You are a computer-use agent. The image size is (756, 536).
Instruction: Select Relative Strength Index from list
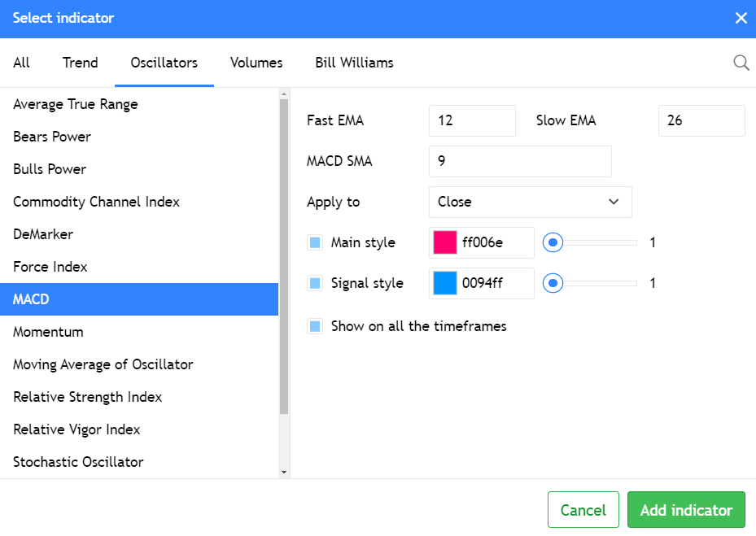tap(88, 397)
